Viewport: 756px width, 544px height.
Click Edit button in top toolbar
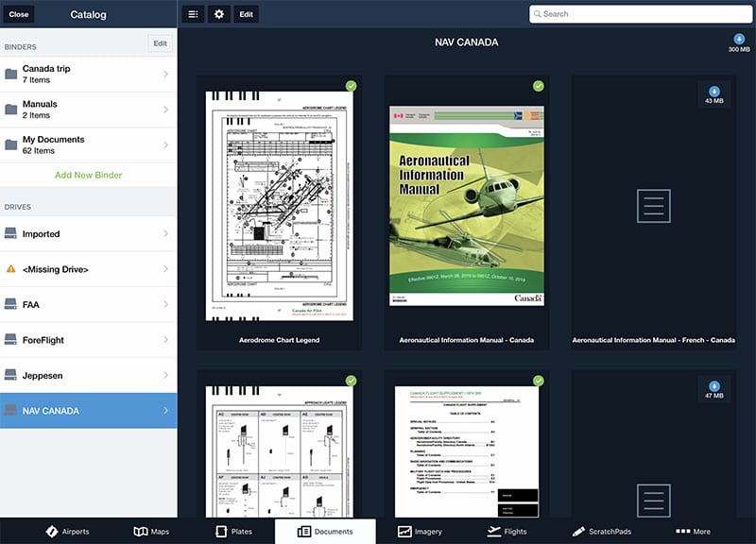[246, 14]
